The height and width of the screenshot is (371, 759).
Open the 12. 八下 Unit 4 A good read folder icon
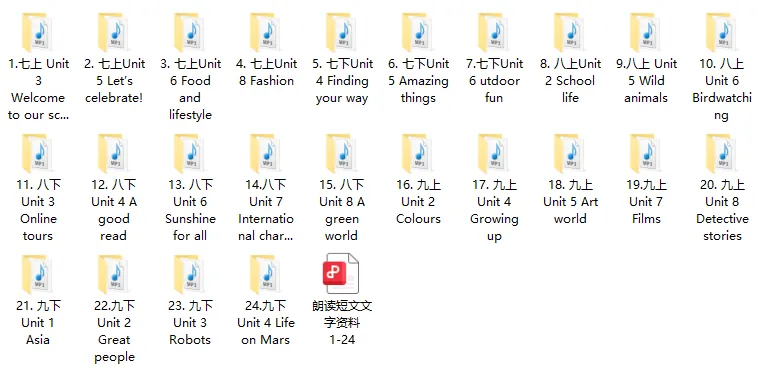click(x=114, y=154)
